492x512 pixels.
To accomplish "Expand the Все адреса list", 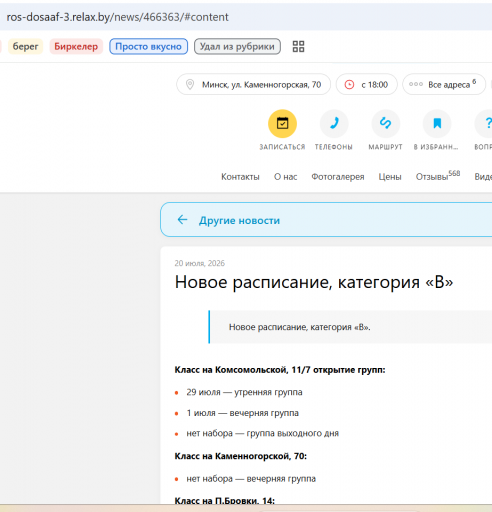I will (x=444, y=84).
